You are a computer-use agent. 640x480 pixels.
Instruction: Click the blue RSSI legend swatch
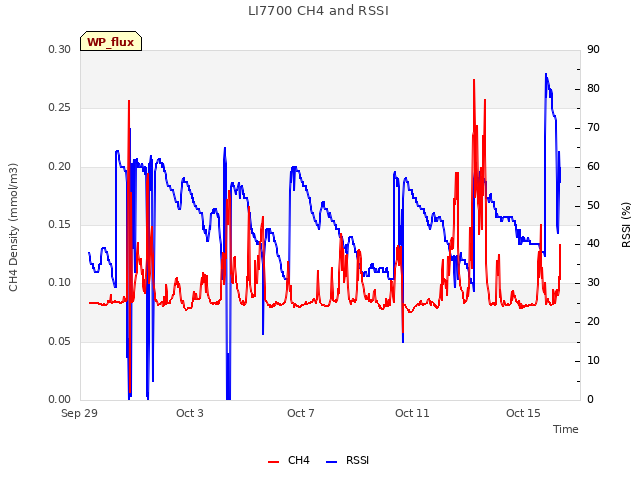331,462
